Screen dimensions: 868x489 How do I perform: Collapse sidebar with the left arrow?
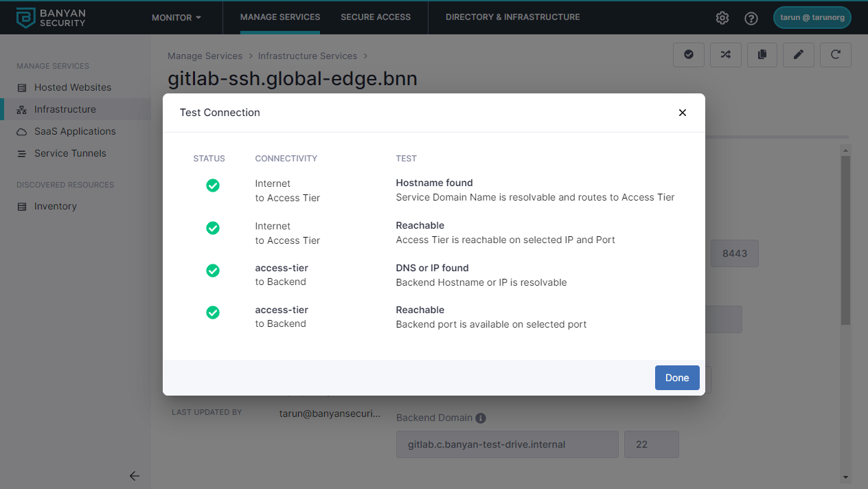(x=135, y=476)
